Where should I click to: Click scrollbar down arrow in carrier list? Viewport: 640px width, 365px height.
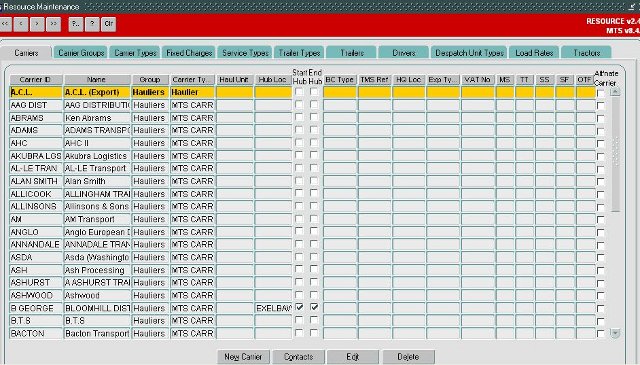[x=615, y=334]
